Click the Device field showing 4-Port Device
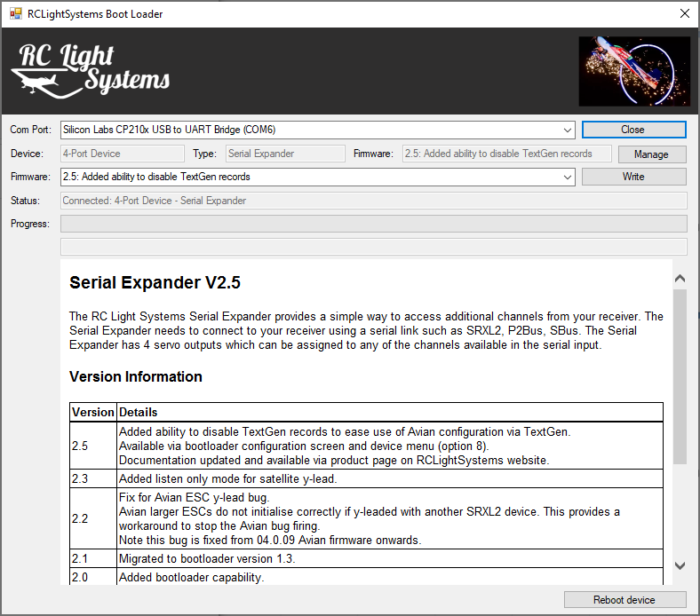 122,154
